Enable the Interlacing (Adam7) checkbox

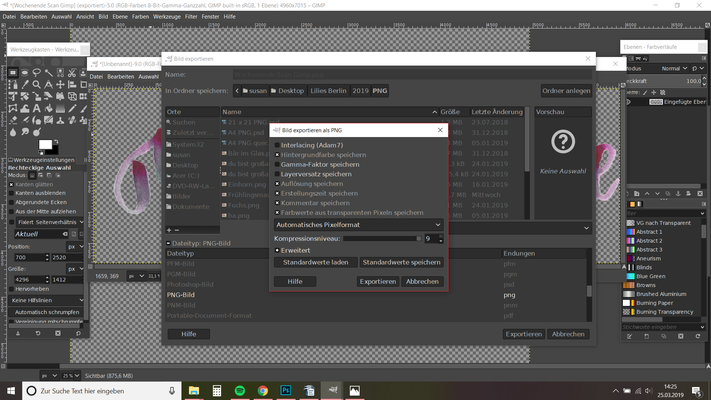click(278, 145)
